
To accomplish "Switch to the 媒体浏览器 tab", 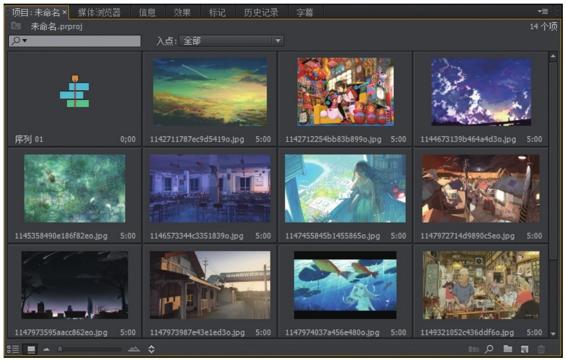I will click(x=99, y=13).
